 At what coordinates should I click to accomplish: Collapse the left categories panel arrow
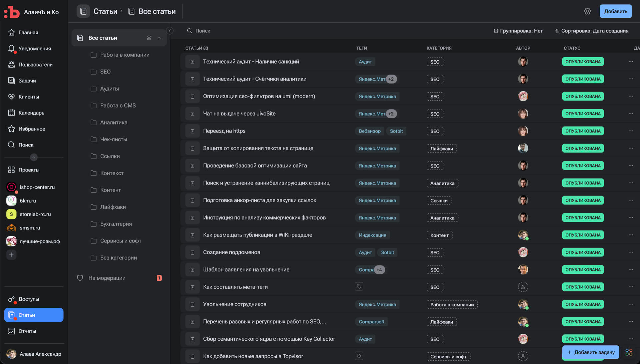point(170,31)
